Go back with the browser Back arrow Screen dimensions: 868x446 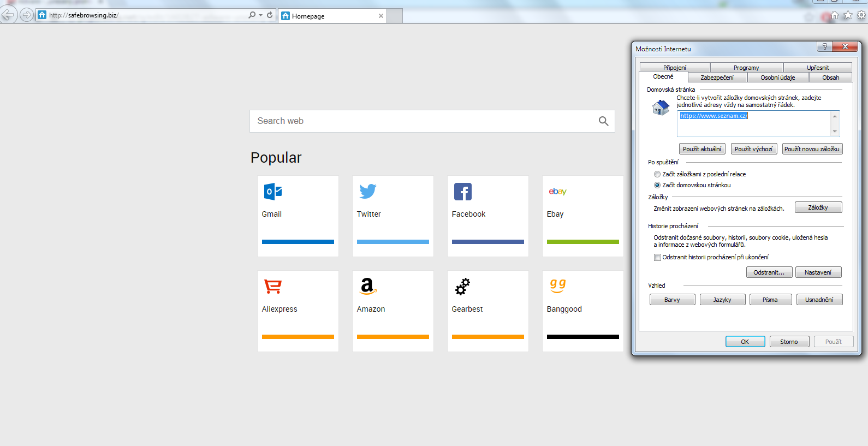8,15
